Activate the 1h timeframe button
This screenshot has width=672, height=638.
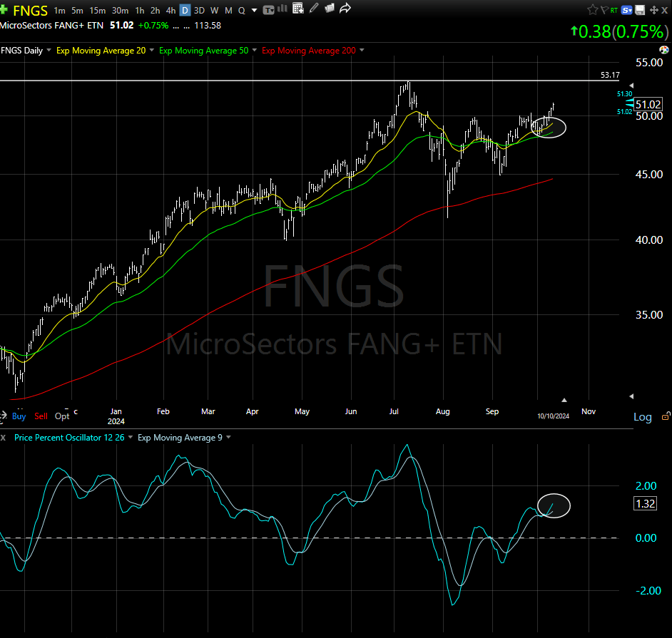click(140, 10)
